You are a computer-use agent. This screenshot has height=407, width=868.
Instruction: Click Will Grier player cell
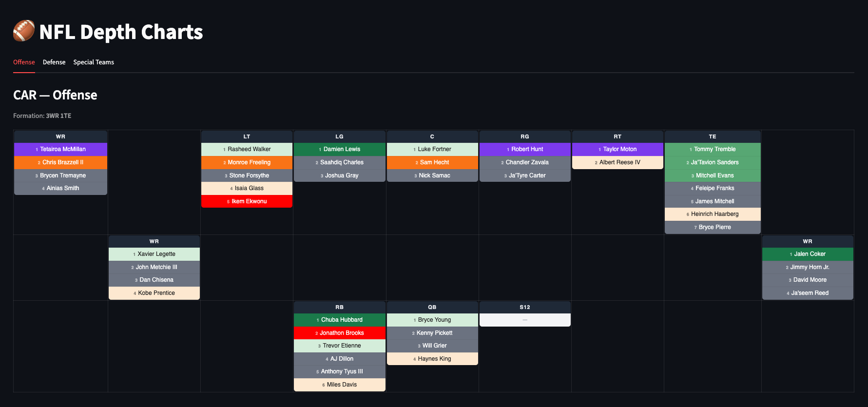432,346
